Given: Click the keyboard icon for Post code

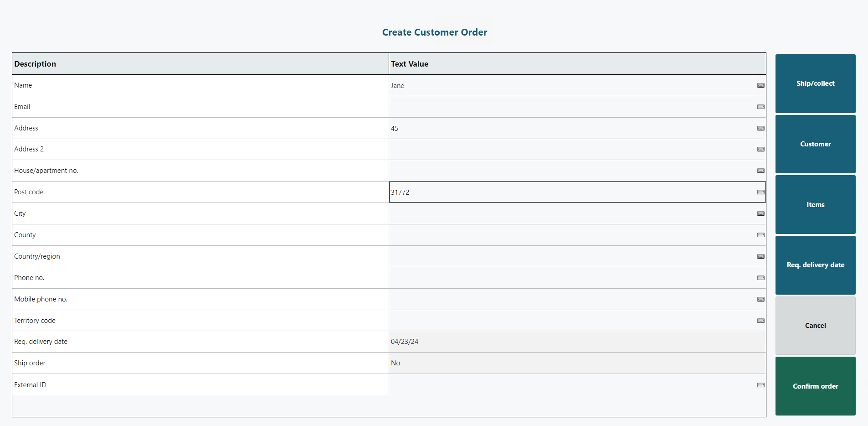Looking at the screenshot, I should tap(760, 192).
